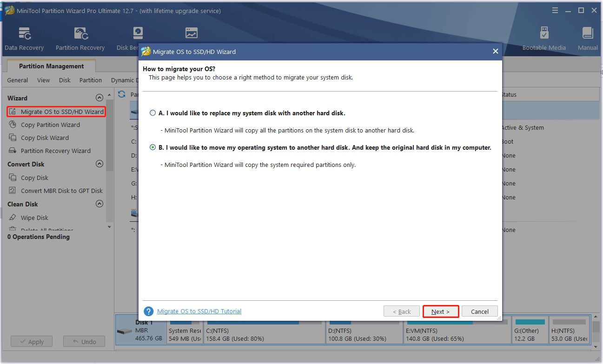
Task: Click Copy Disk Wizard icon
Action: pos(13,138)
